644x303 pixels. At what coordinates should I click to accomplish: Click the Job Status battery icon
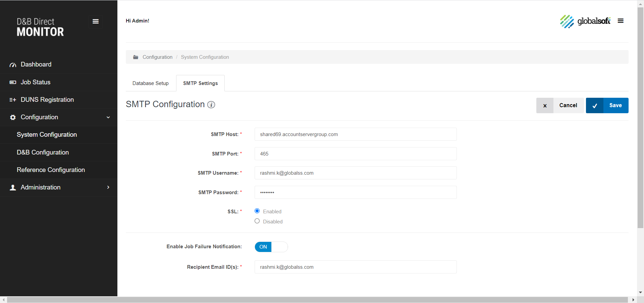click(13, 82)
